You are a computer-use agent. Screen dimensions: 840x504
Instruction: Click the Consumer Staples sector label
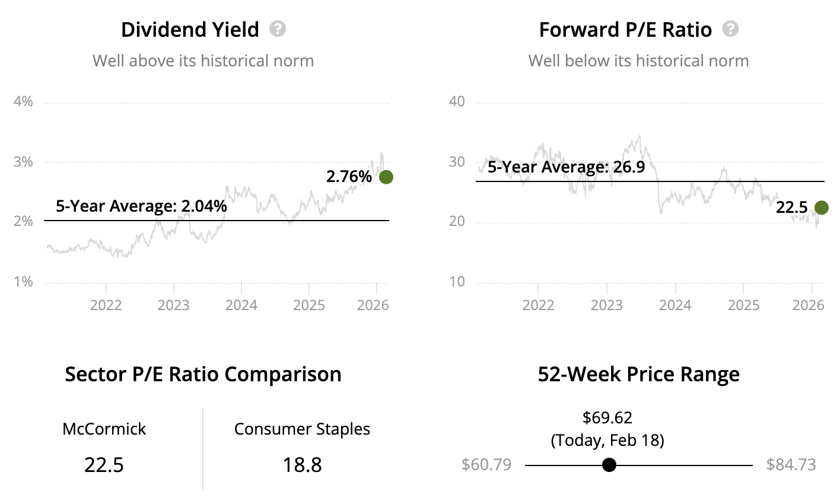(x=302, y=429)
